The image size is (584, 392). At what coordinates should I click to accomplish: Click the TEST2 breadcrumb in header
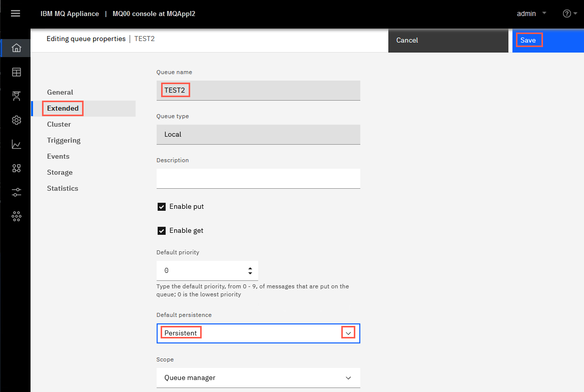144,39
